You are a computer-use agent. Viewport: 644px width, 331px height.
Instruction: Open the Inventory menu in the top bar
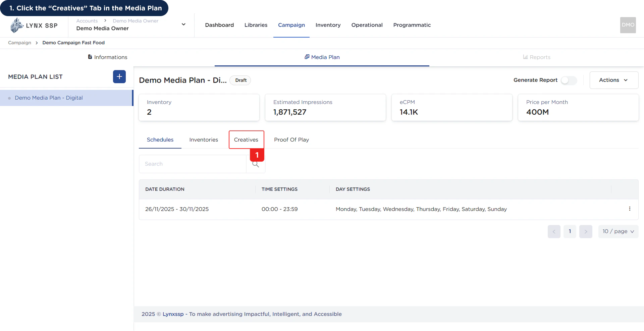[328, 25]
